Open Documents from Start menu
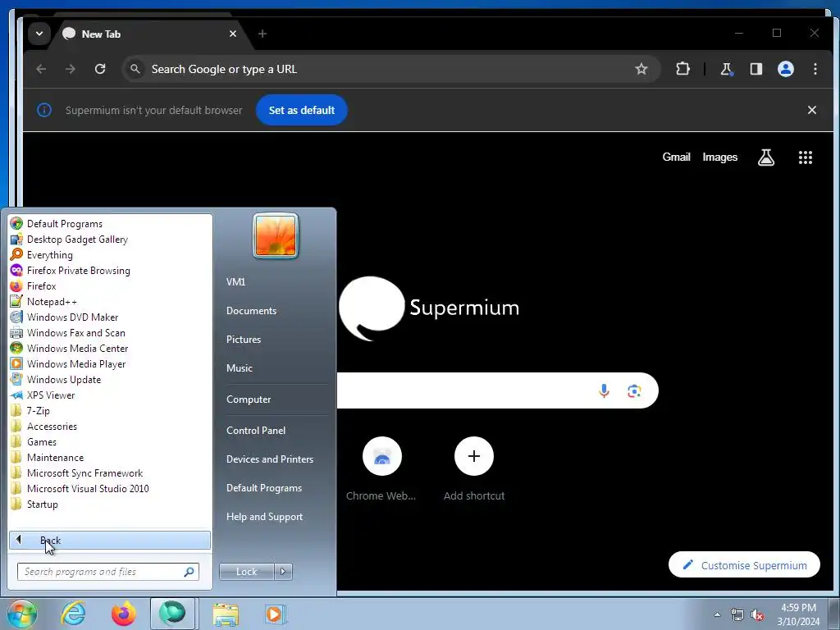The width and height of the screenshot is (840, 630). [251, 311]
